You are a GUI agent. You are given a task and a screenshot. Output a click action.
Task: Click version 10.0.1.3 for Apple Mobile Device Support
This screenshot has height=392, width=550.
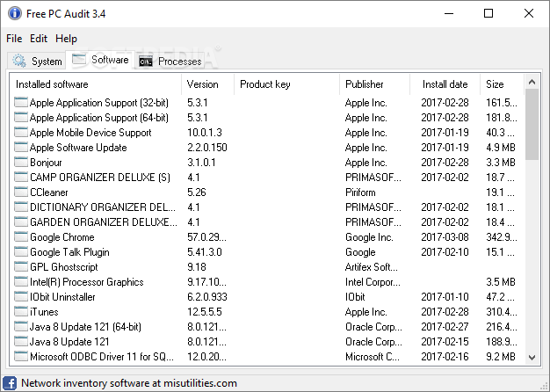(x=205, y=133)
